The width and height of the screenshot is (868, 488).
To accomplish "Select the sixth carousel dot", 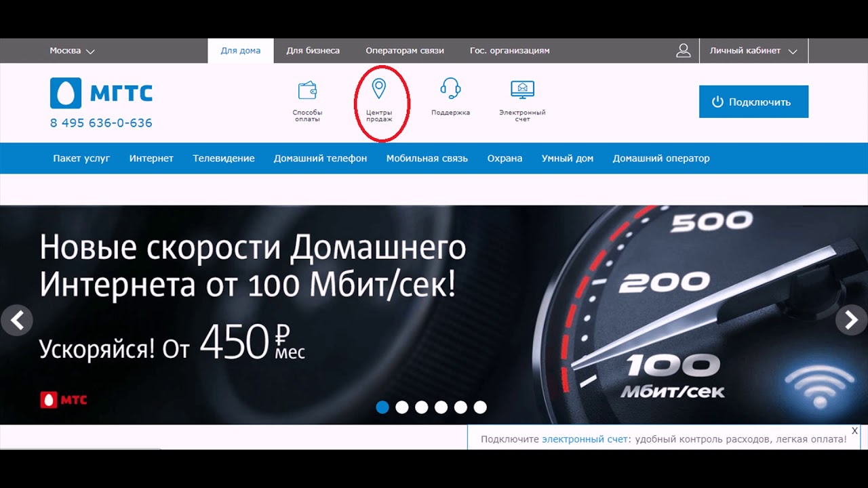I will point(480,407).
